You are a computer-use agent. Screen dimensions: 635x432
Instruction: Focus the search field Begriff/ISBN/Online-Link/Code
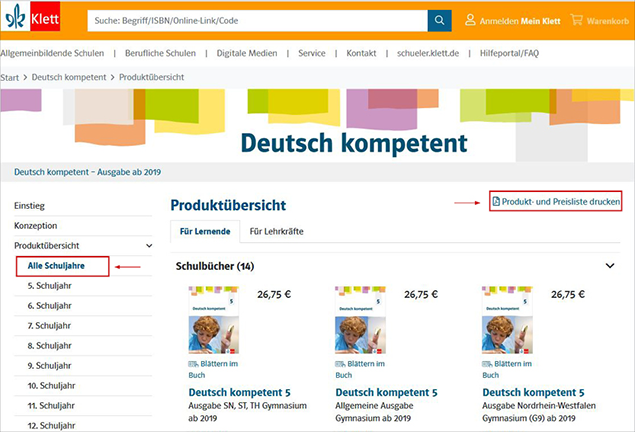(x=257, y=21)
